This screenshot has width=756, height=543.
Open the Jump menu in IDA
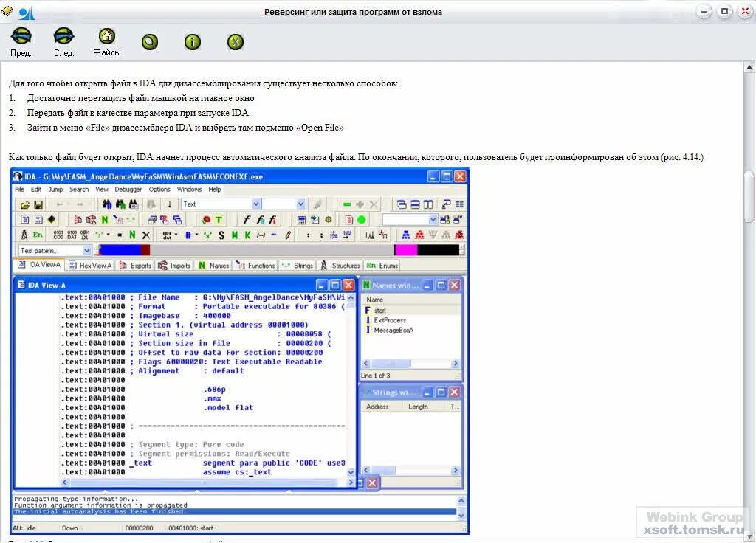pyautogui.click(x=55, y=190)
